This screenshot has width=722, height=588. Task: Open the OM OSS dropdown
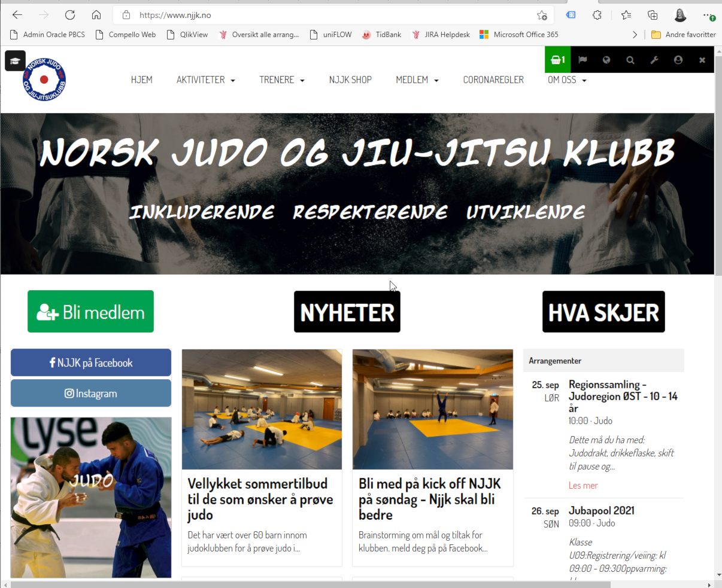[x=566, y=80]
